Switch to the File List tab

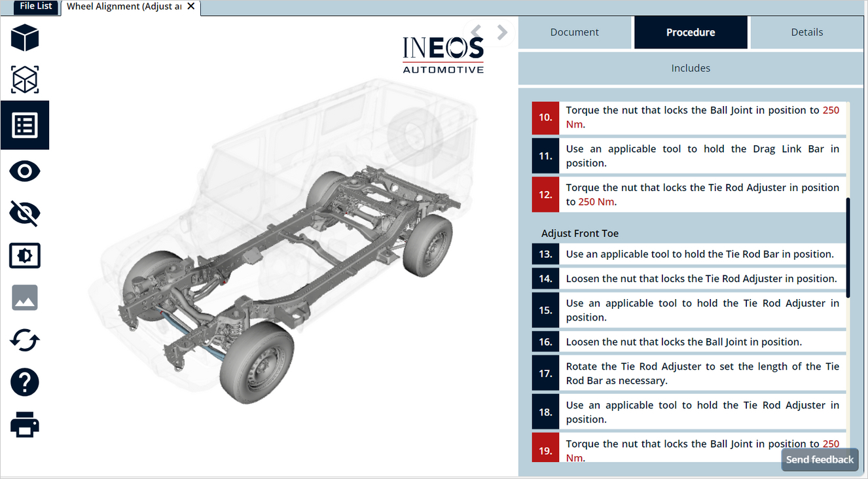[x=36, y=6]
